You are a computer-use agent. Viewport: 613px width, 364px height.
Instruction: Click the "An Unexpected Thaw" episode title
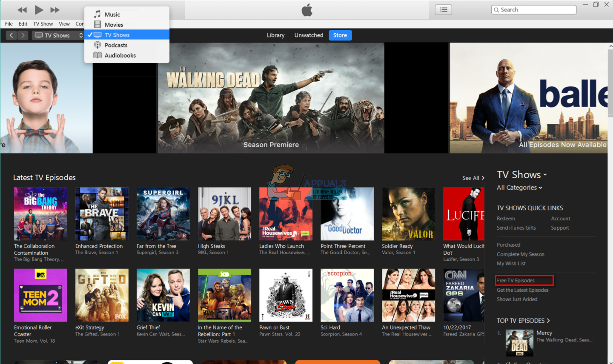[x=406, y=327]
